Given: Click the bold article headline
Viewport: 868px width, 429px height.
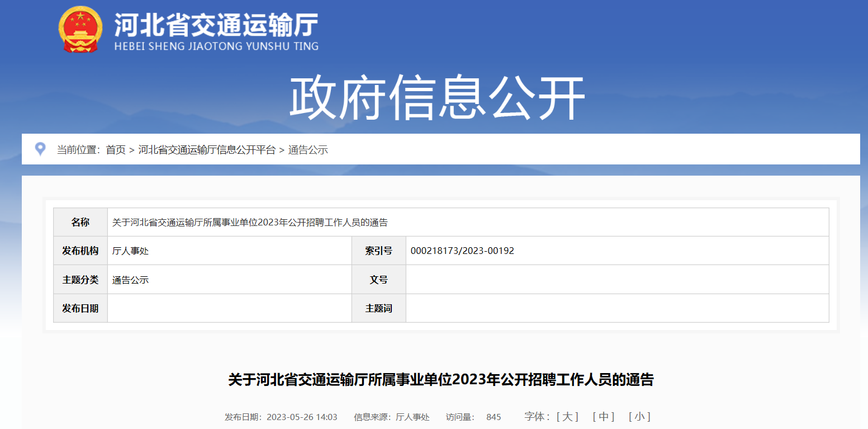Looking at the screenshot, I should point(440,380).
